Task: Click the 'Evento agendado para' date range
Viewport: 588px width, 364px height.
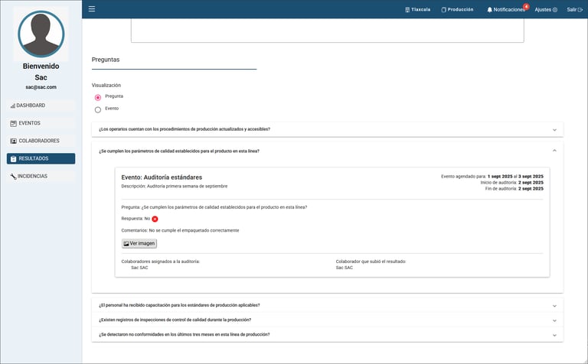Action: 492,177
